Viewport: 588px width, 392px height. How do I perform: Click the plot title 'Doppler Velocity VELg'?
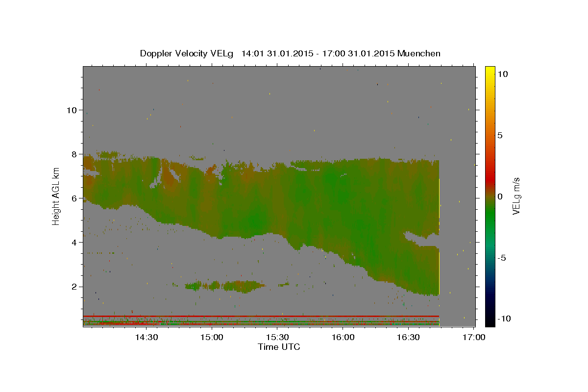[x=187, y=53]
